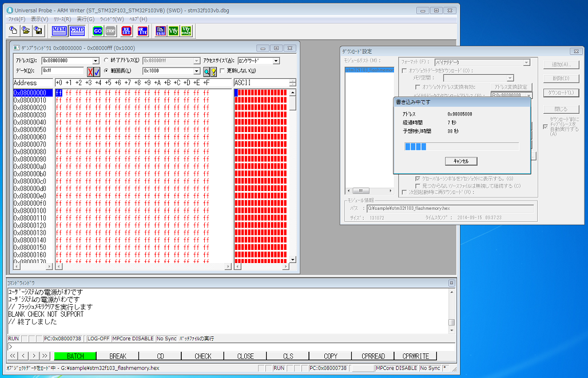
Task: Enable the 更新しない checkbox
Action: coord(222,71)
